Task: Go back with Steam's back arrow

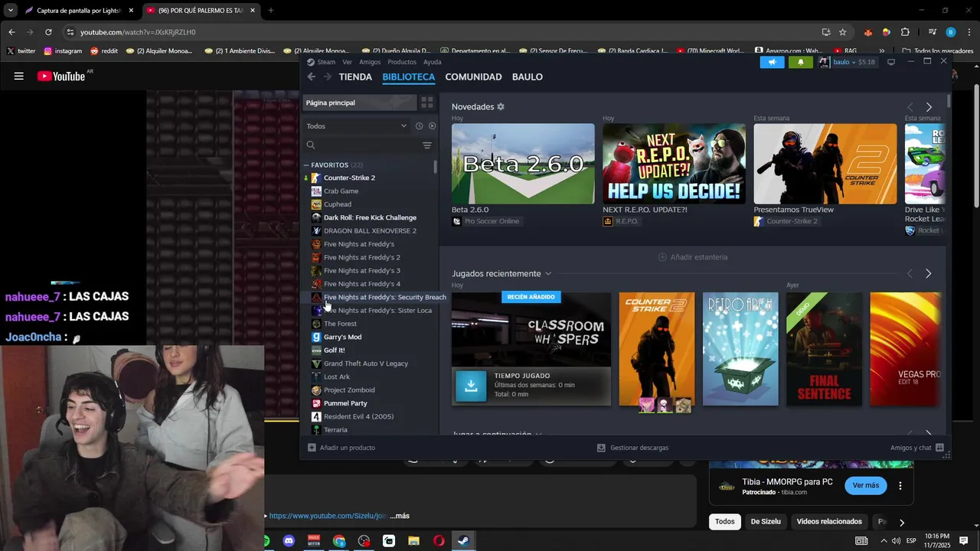Action: (x=311, y=77)
